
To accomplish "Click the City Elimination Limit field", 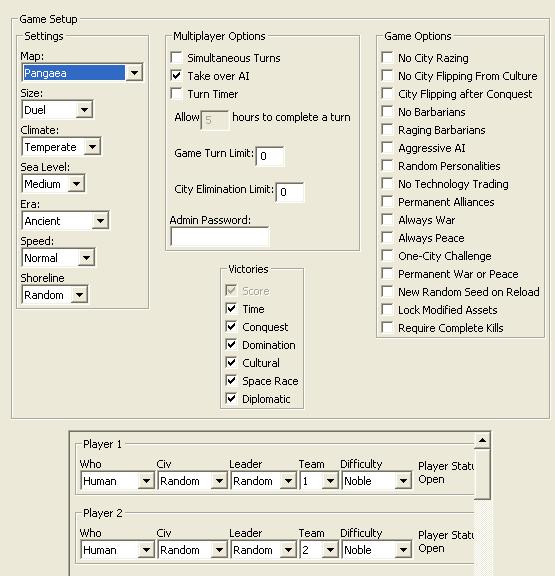I will (x=290, y=192).
